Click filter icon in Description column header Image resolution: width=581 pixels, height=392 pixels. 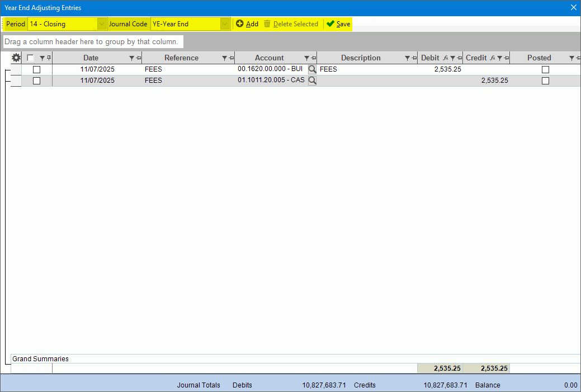coord(407,58)
